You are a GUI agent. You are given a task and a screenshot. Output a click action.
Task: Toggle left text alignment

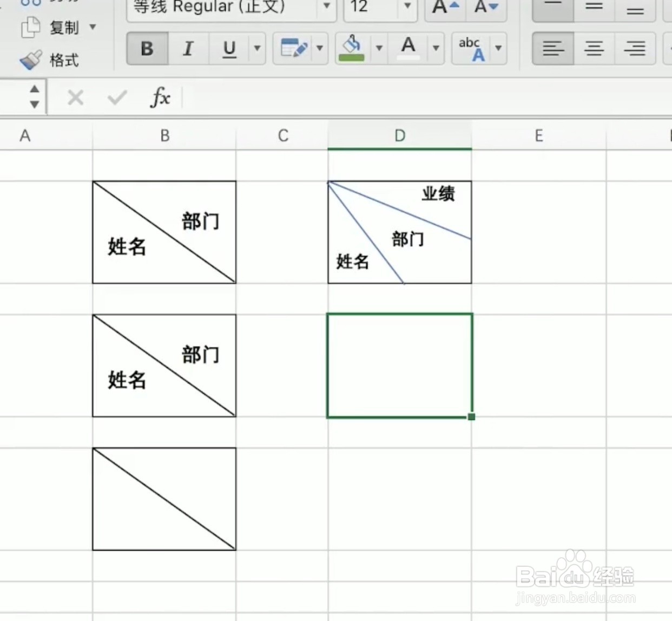point(552,49)
